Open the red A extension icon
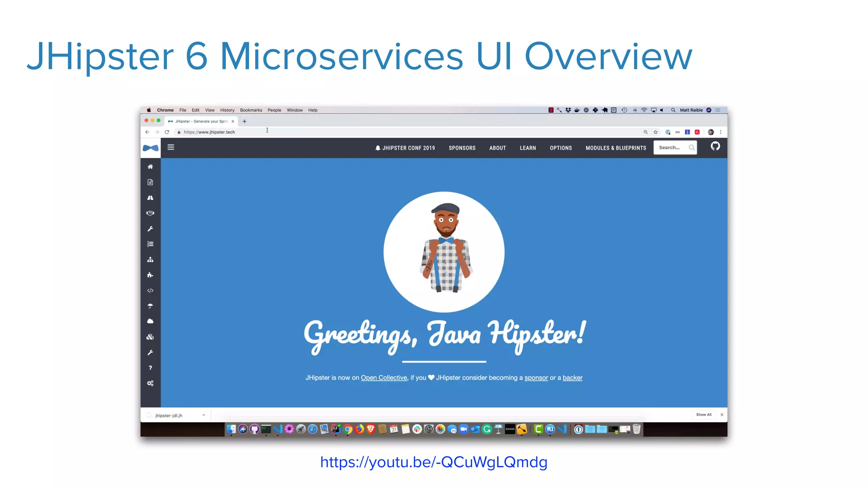 tap(697, 132)
